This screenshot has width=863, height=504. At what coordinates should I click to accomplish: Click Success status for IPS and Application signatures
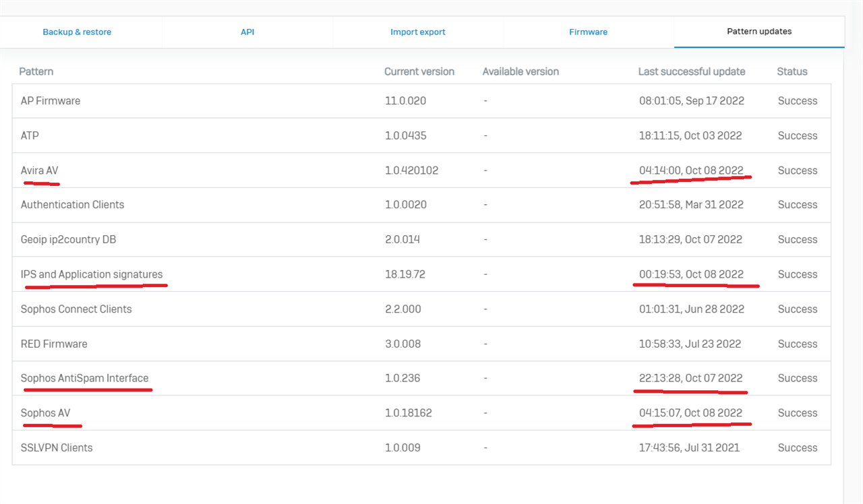(x=798, y=274)
